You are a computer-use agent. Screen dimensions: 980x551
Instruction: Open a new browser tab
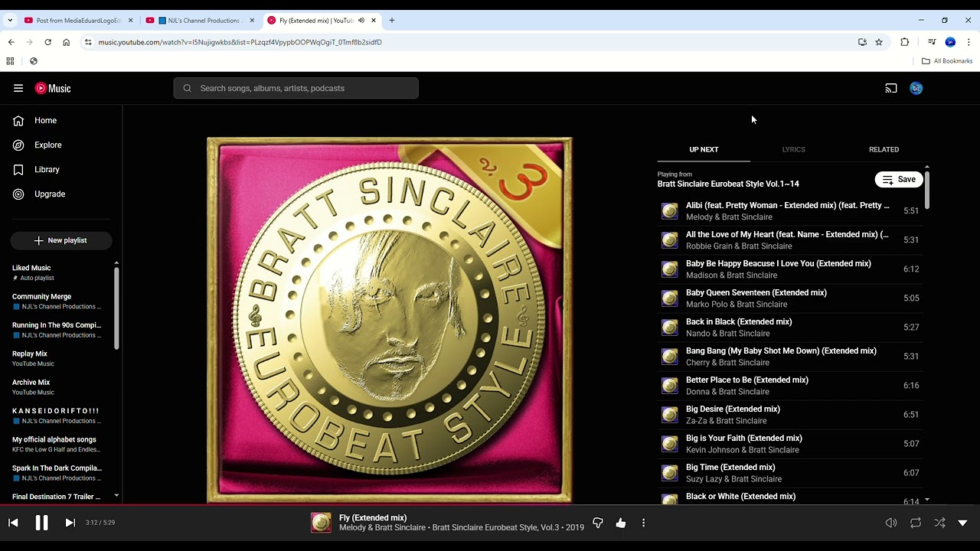[x=392, y=21]
